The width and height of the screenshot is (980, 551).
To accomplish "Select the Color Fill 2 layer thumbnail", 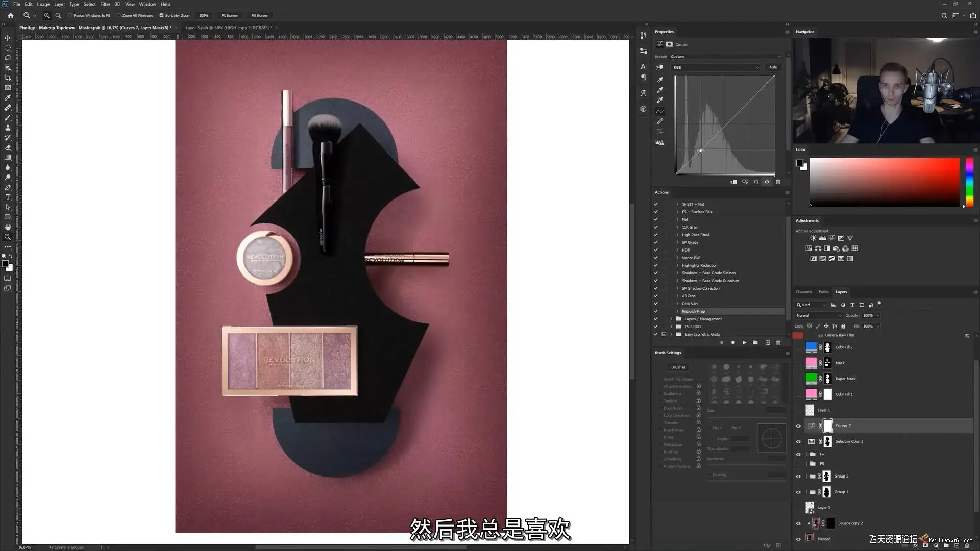I will click(x=811, y=347).
